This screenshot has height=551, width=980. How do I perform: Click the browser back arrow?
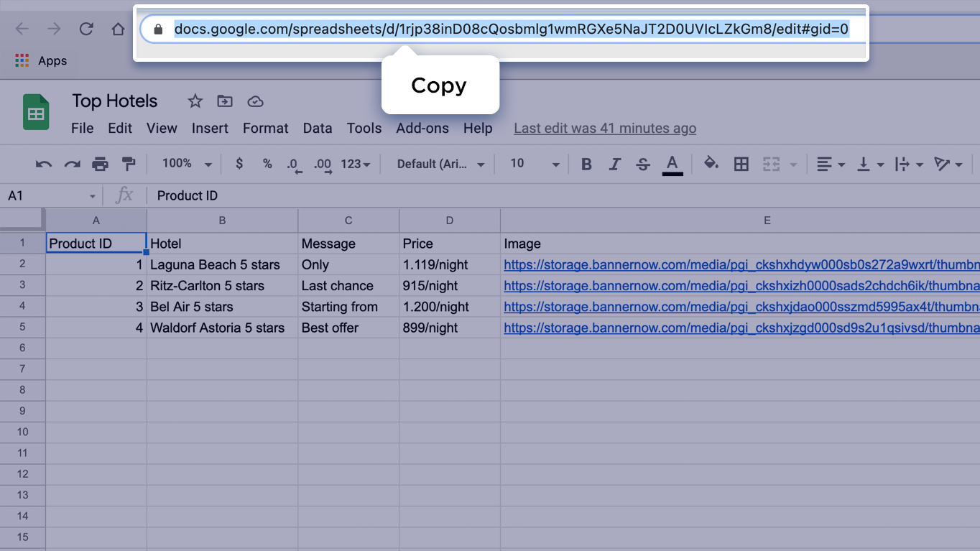click(x=22, y=29)
